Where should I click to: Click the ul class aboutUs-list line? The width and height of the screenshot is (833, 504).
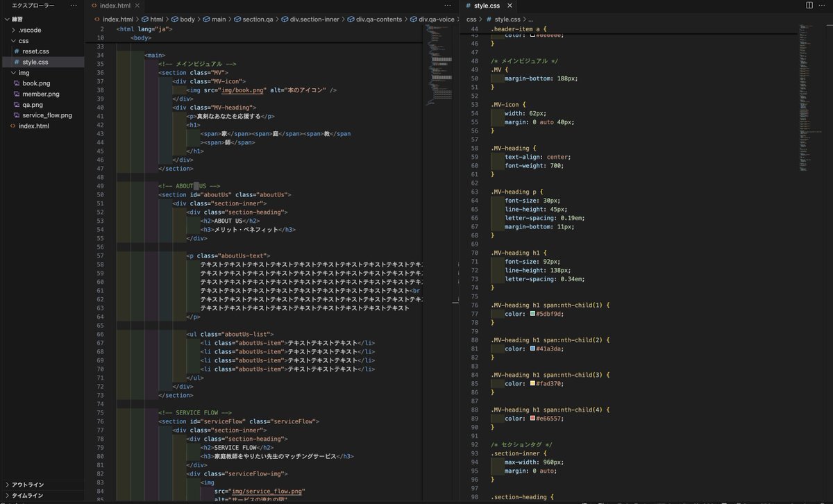click(x=230, y=334)
